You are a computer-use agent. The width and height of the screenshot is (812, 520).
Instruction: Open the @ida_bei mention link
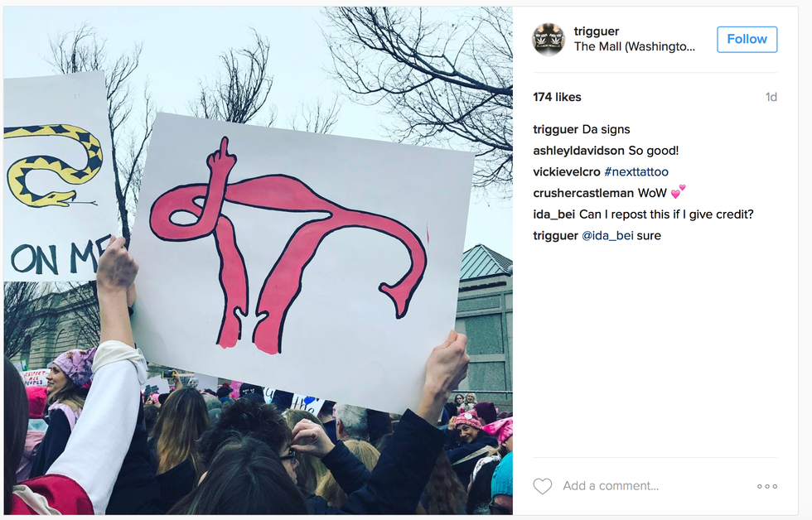(607, 235)
